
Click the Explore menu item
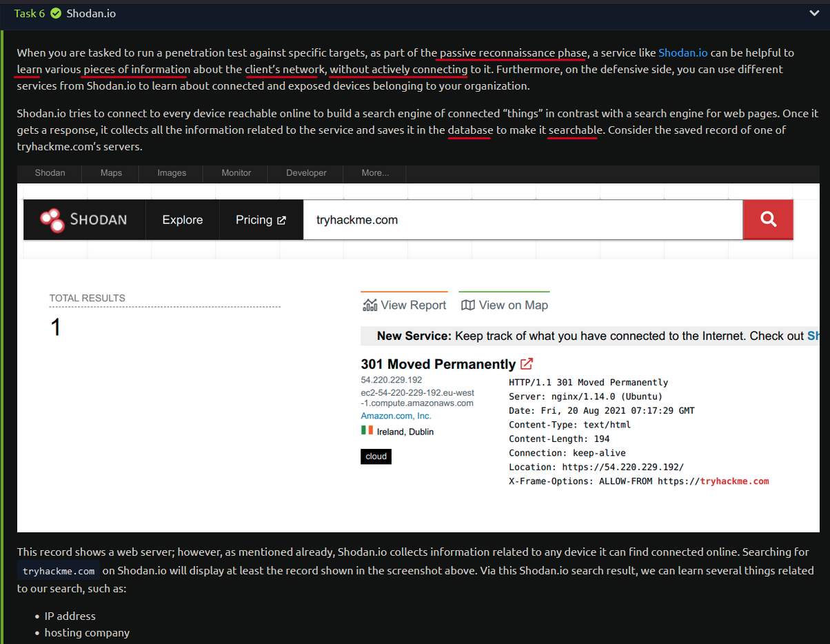click(x=183, y=220)
